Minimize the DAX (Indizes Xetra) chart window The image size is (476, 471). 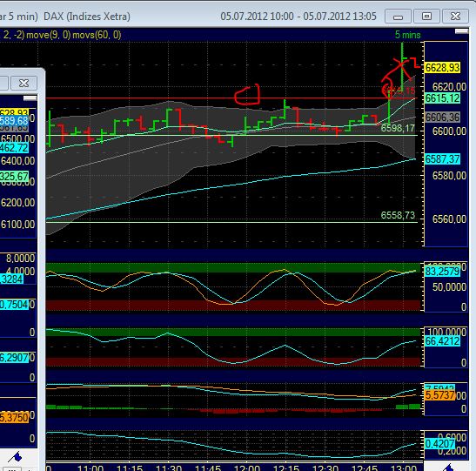click(x=398, y=16)
